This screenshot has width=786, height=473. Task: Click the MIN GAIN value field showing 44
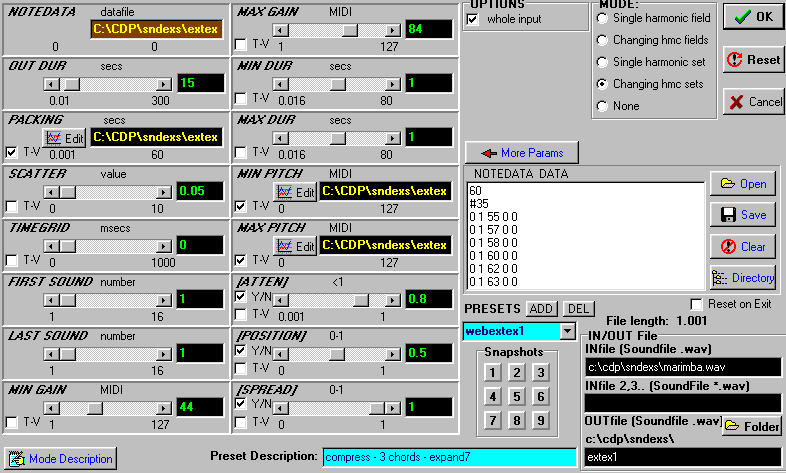200,407
